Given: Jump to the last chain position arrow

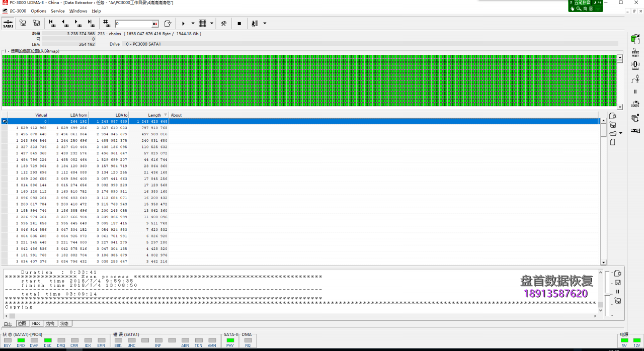Looking at the screenshot, I should 91,23.
